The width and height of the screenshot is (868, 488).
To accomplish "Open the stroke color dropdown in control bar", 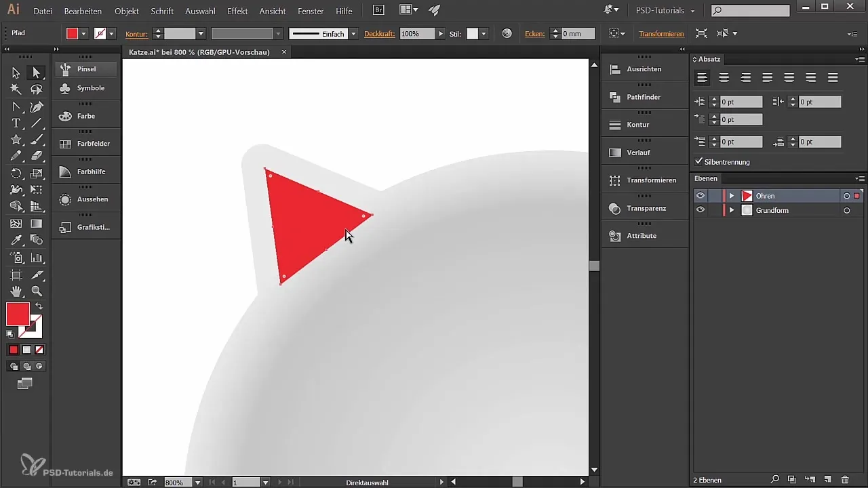I will [x=111, y=33].
